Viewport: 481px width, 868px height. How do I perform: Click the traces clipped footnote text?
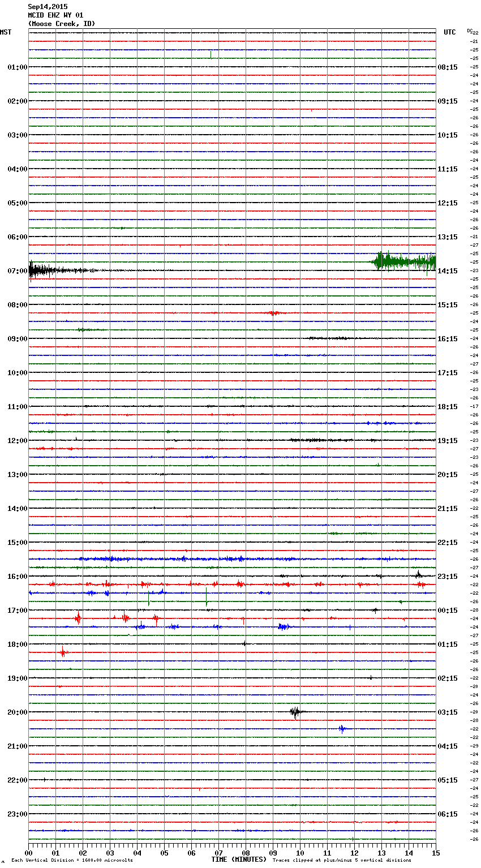(342, 861)
